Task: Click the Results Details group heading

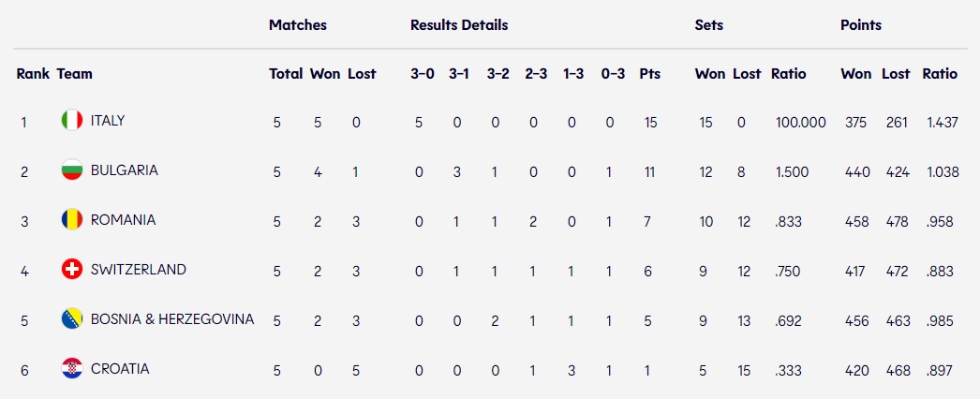Action: [x=459, y=25]
